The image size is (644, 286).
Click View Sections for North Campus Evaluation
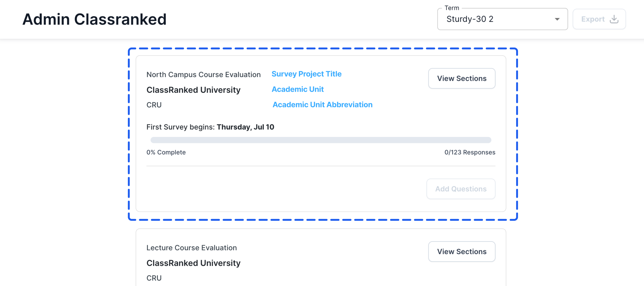coord(462,78)
